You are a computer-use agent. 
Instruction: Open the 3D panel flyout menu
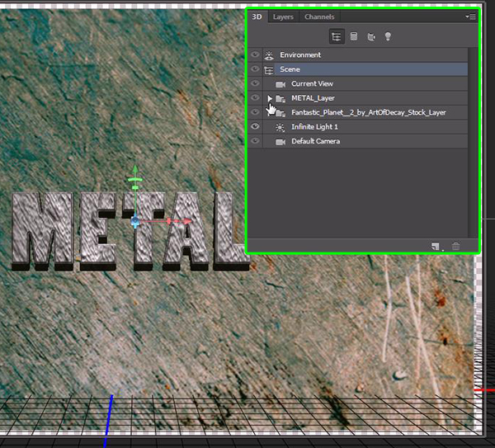[470, 16]
